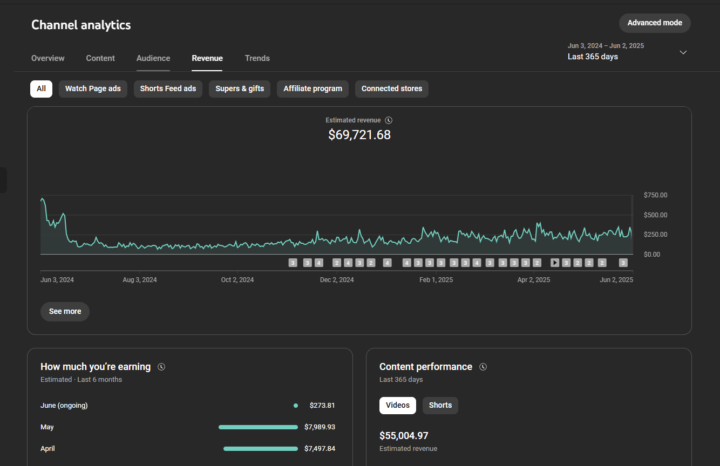Click the rightmost video marker below the chart
This screenshot has height=466, width=720.
(x=623, y=263)
